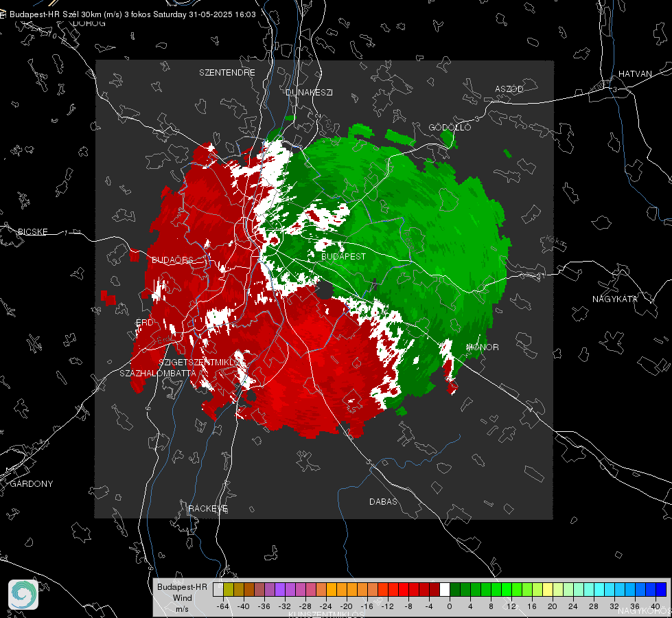Click the dark radar site circle
The width and height of the screenshot is (672, 618).
tap(325, 290)
